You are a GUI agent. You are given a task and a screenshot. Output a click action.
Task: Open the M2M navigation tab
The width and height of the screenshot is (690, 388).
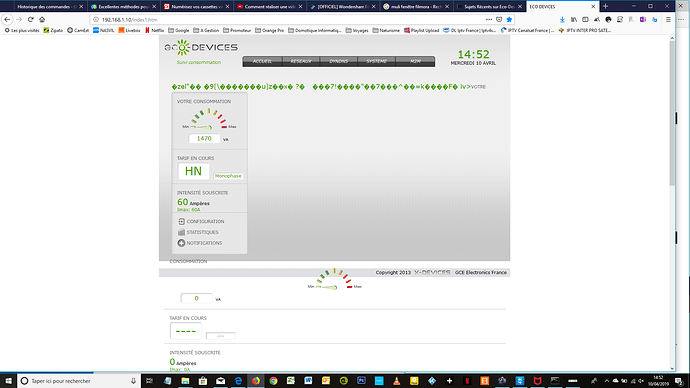point(415,61)
